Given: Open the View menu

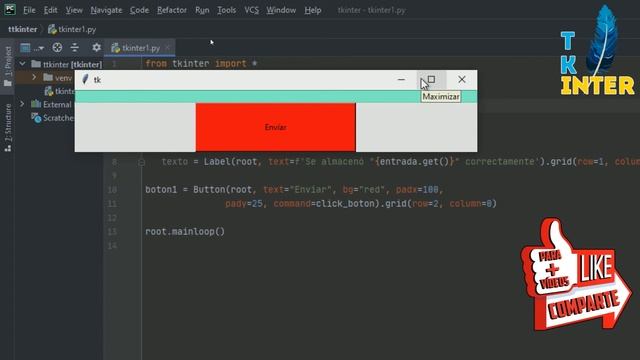Looking at the screenshot, I should (x=74, y=10).
